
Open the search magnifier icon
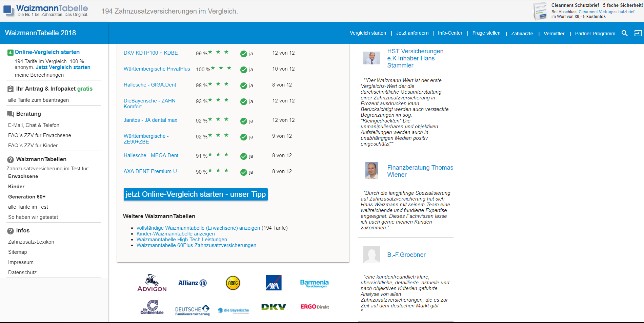pyautogui.click(x=624, y=33)
